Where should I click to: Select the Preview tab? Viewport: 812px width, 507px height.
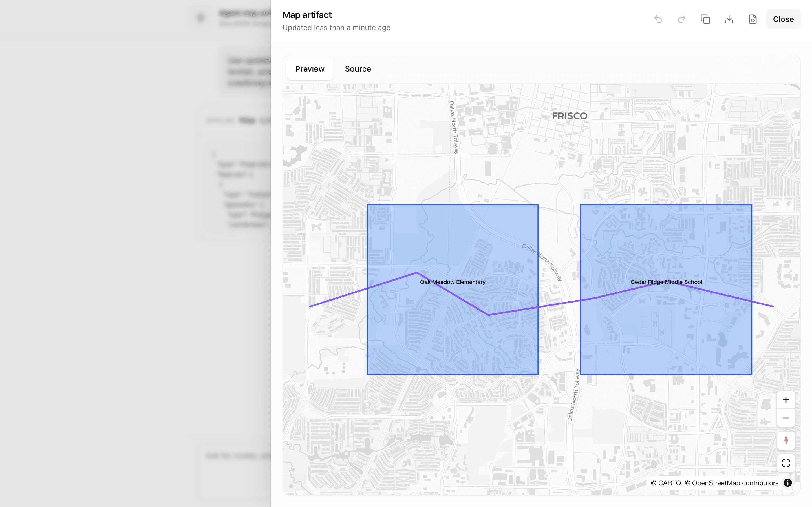[309, 69]
